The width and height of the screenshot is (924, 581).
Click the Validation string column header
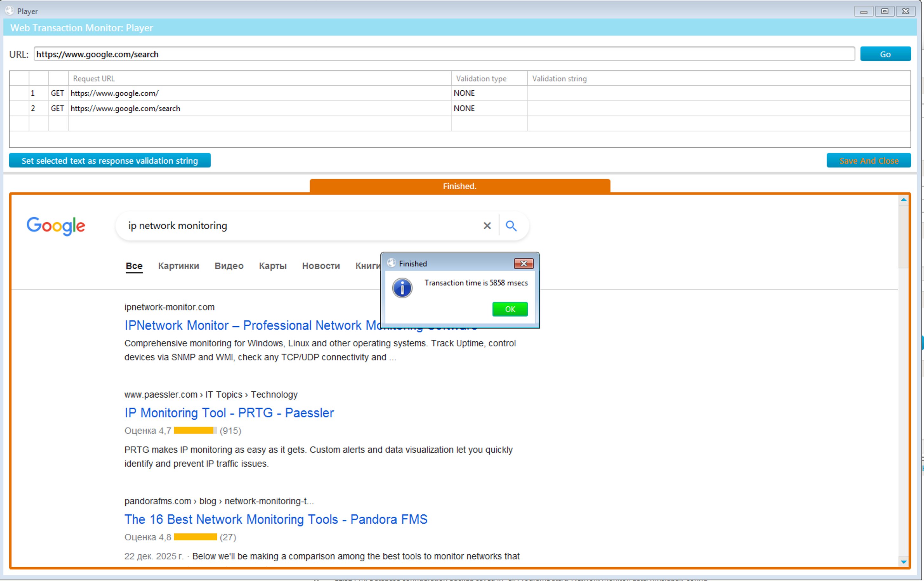tap(719, 79)
